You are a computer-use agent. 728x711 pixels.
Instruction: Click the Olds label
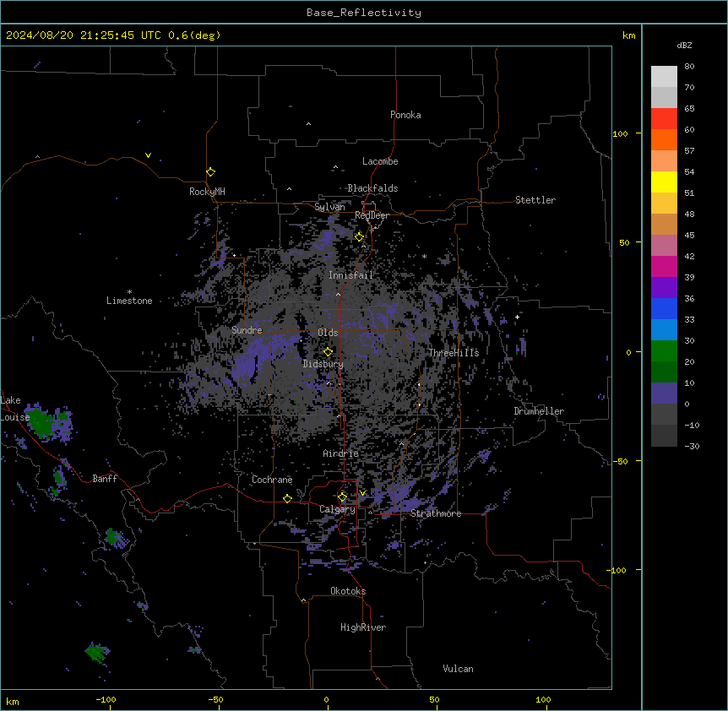[x=328, y=333]
